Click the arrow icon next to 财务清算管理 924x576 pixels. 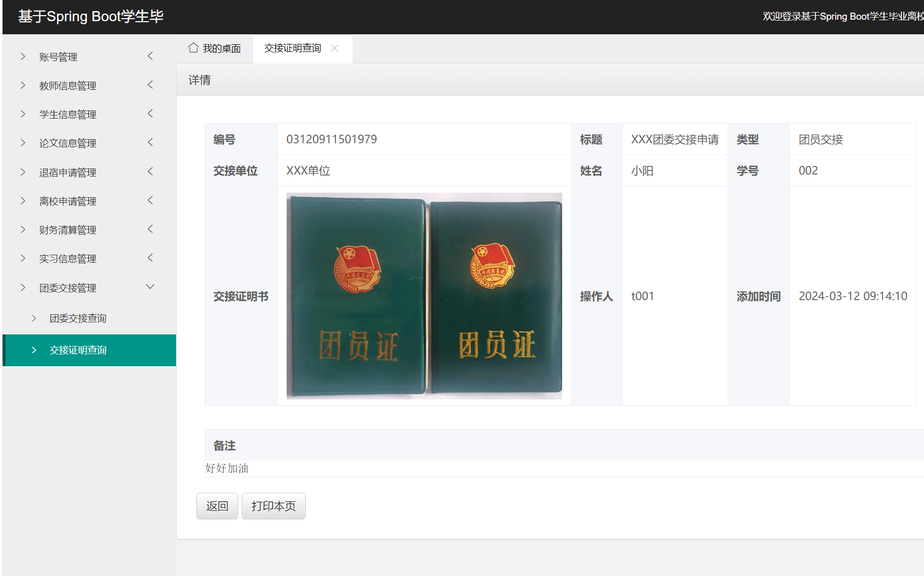tap(23, 229)
